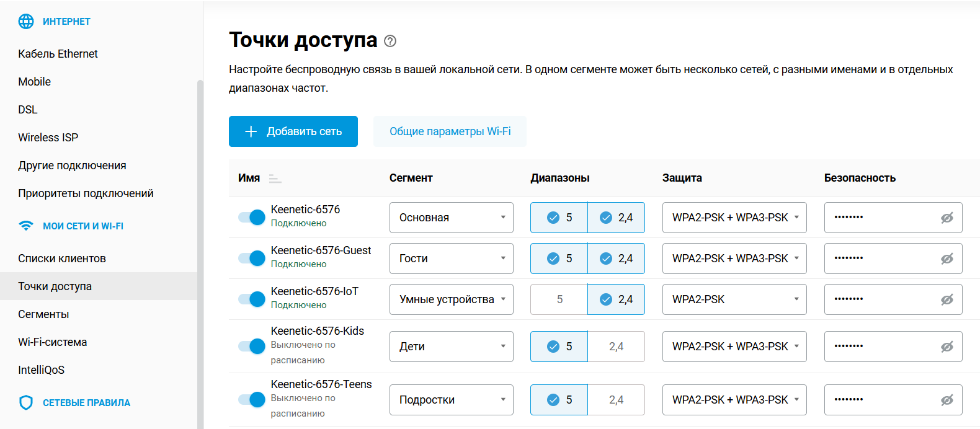Expand the WPA2-PSK dropdown for Keenetic-6576-IoT
Image resolution: width=980 pixels, height=429 pixels.
pyautogui.click(x=734, y=299)
